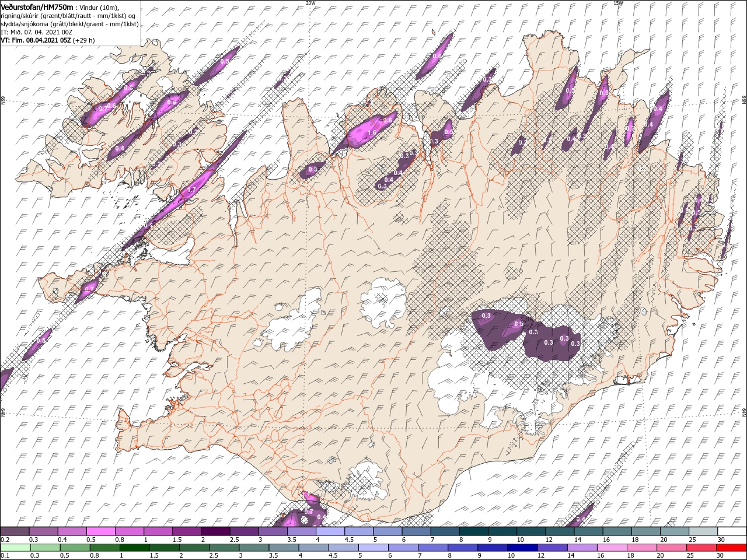Pick the light pink rain swatch between 16 and 18

coord(612,547)
